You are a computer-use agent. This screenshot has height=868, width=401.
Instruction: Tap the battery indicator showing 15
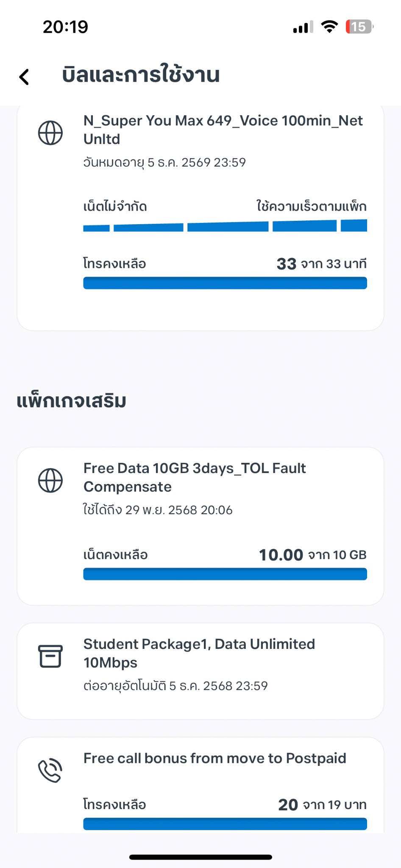pyautogui.click(x=359, y=27)
